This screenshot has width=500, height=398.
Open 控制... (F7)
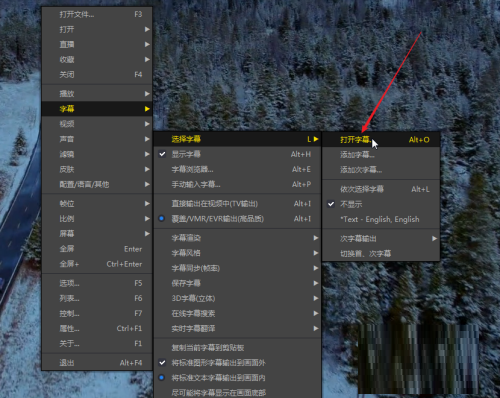(x=97, y=313)
